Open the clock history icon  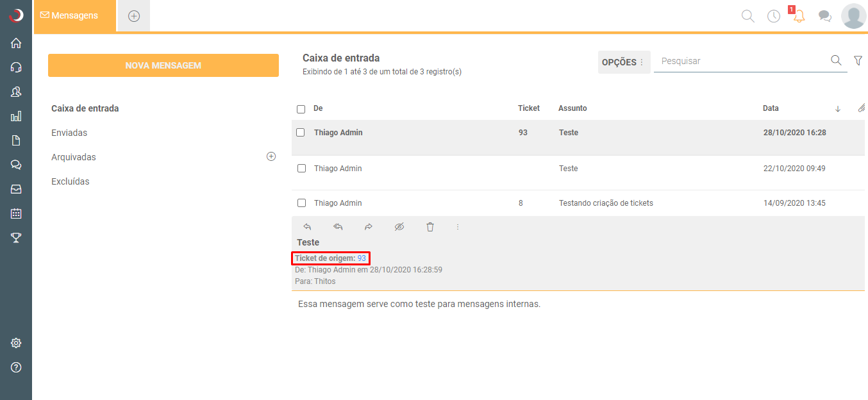click(x=774, y=16)
